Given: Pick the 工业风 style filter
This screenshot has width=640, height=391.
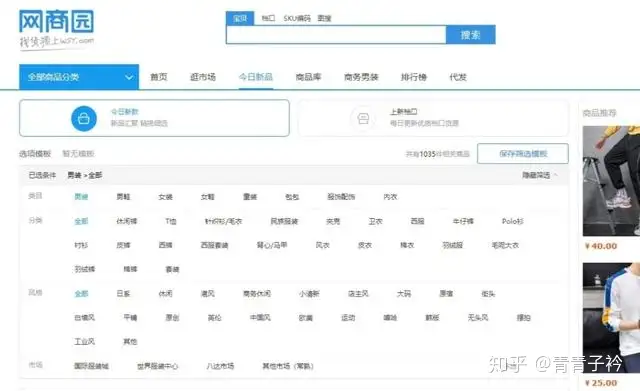Looking at the screenshot, I should tap(84, 342).
